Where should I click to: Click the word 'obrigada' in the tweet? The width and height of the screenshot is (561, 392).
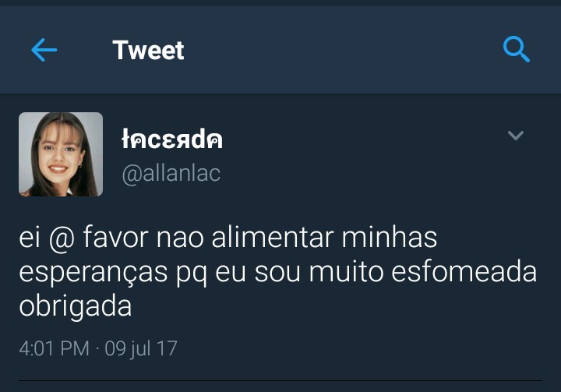click(76, 306)
